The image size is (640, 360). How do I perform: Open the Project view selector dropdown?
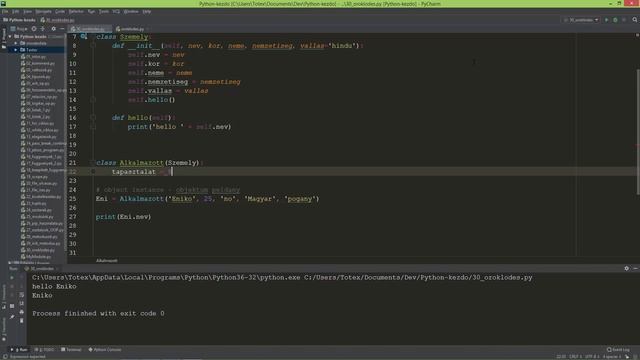tap(19, 29)
